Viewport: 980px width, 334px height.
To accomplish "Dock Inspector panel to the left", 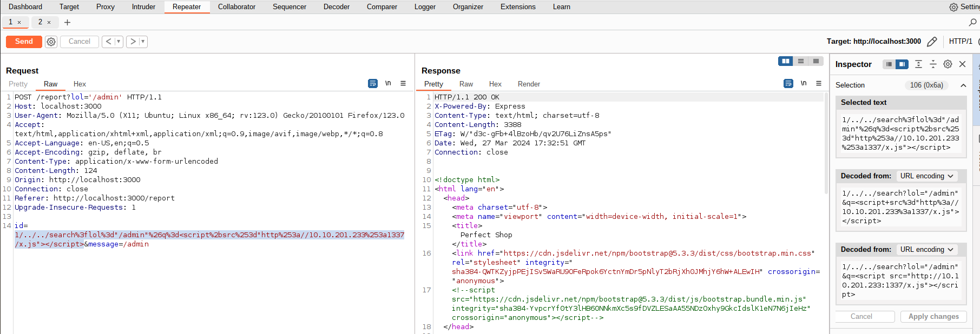I will pos(889,64).
